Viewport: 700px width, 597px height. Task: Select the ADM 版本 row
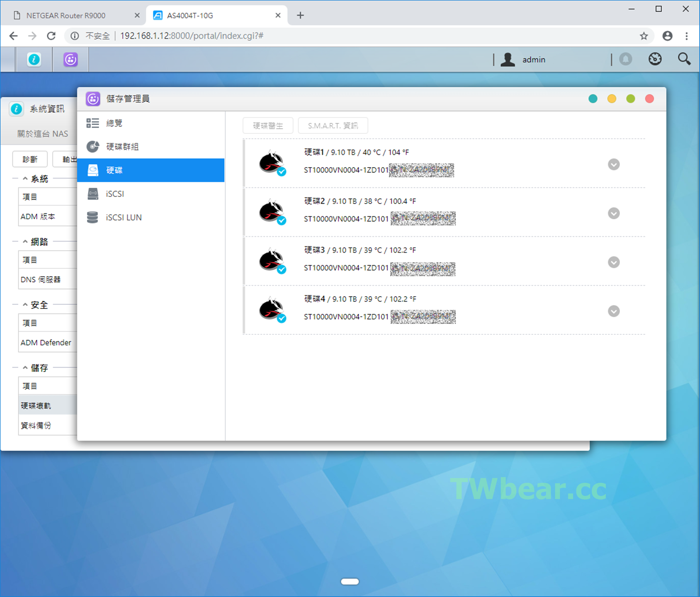click(x=48, y=217)
